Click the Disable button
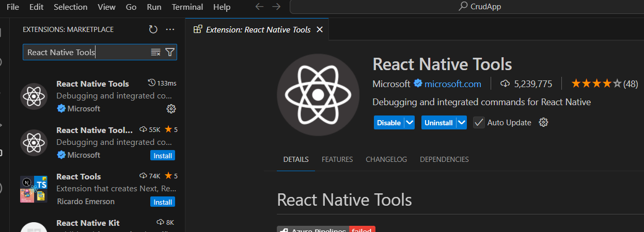644x232 pixels. (x=389, y=123)
